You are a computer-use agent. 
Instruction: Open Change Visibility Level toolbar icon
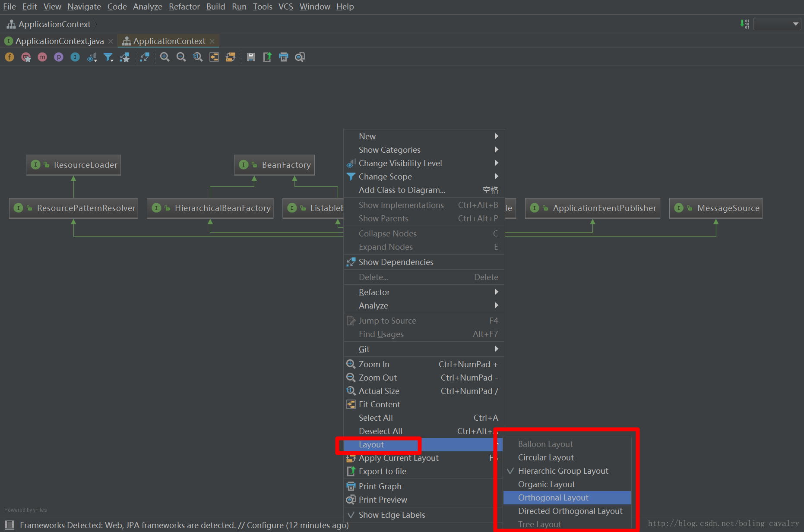pos(92,57)
